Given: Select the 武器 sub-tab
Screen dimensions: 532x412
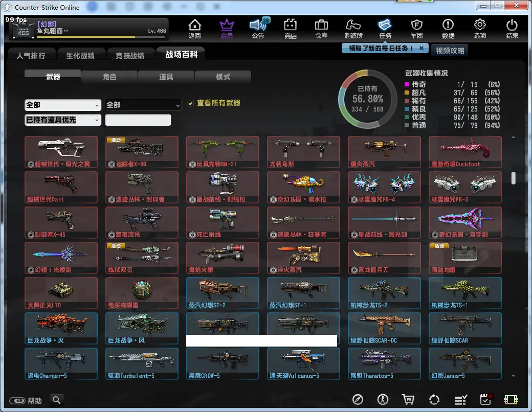Looking at the screenshot, I should coord(53,76).
